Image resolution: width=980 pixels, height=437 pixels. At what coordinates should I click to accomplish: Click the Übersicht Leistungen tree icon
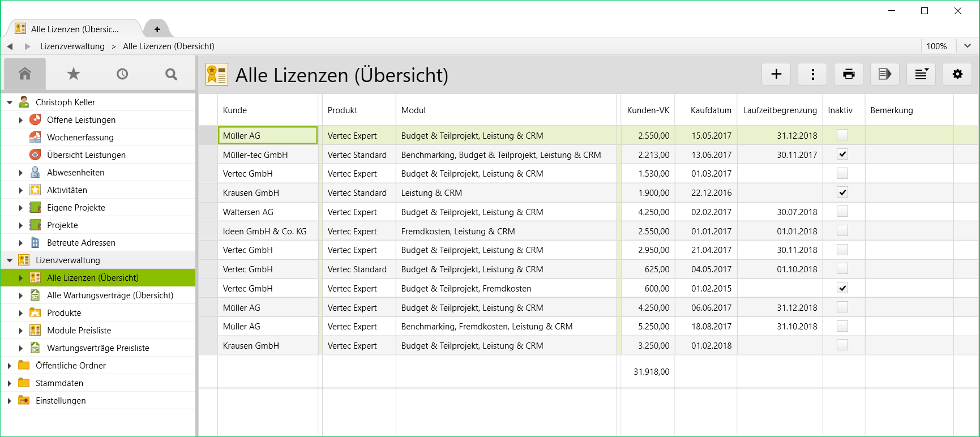(35, 155)
